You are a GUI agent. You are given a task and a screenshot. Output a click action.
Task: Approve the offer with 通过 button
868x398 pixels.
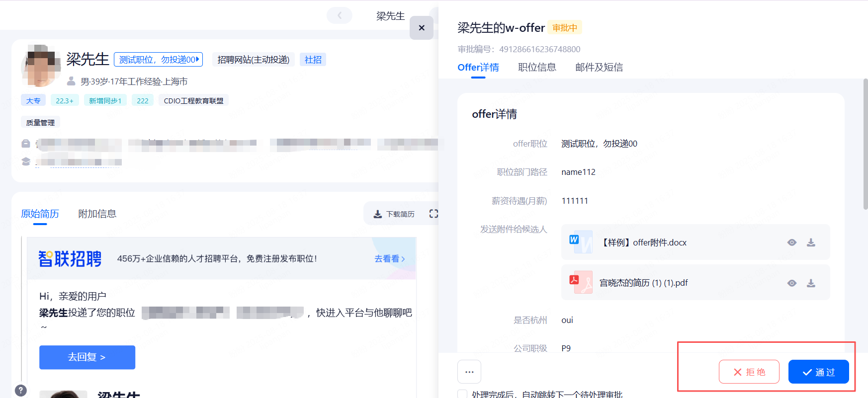tap(818, 372)
